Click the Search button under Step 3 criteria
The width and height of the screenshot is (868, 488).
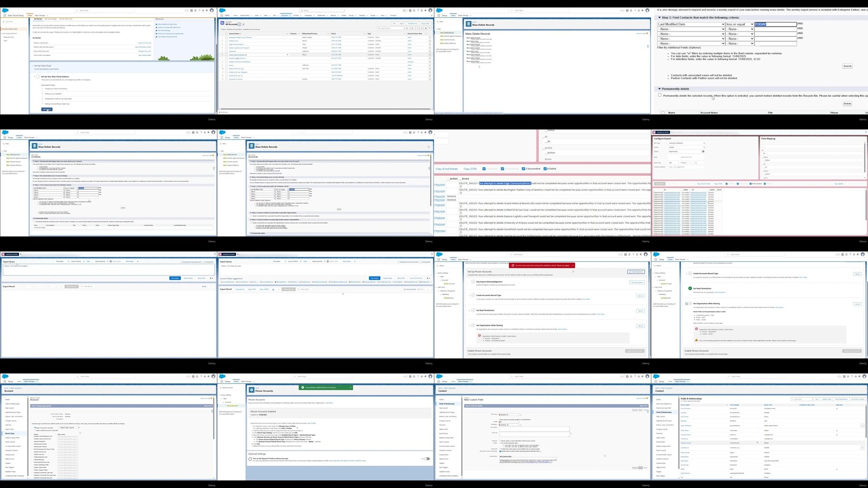click(847, 66)
